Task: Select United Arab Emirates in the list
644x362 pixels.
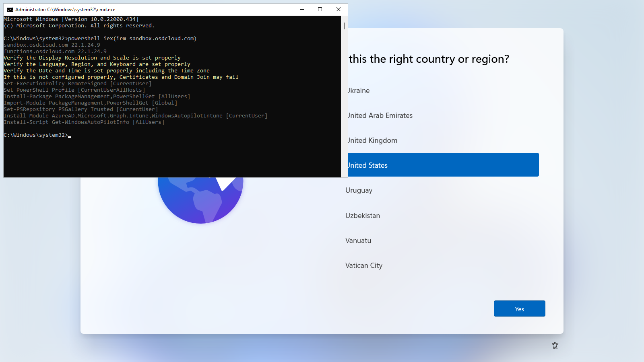Action: click(443, 115)
